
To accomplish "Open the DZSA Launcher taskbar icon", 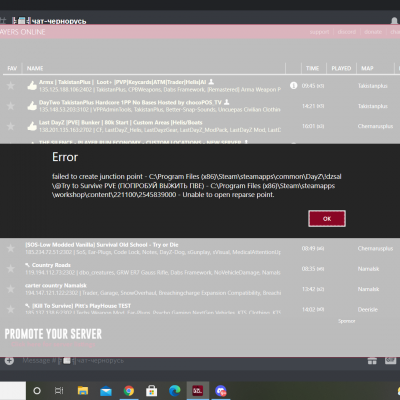I will pos(197,390).
